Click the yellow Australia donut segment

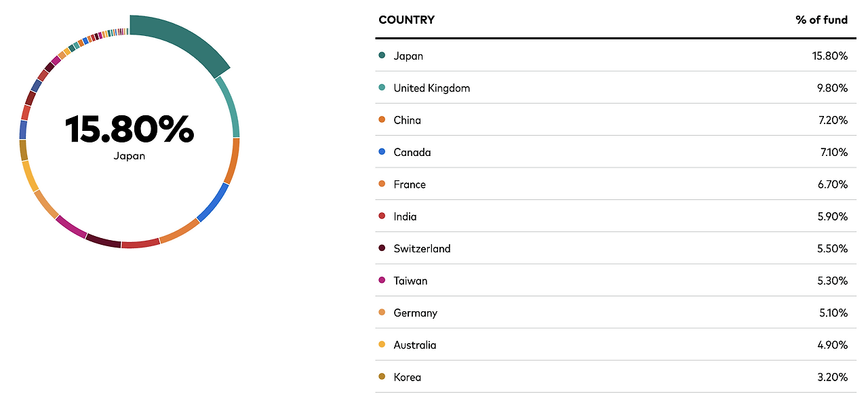pyautogui.click(x=31, y=176)
